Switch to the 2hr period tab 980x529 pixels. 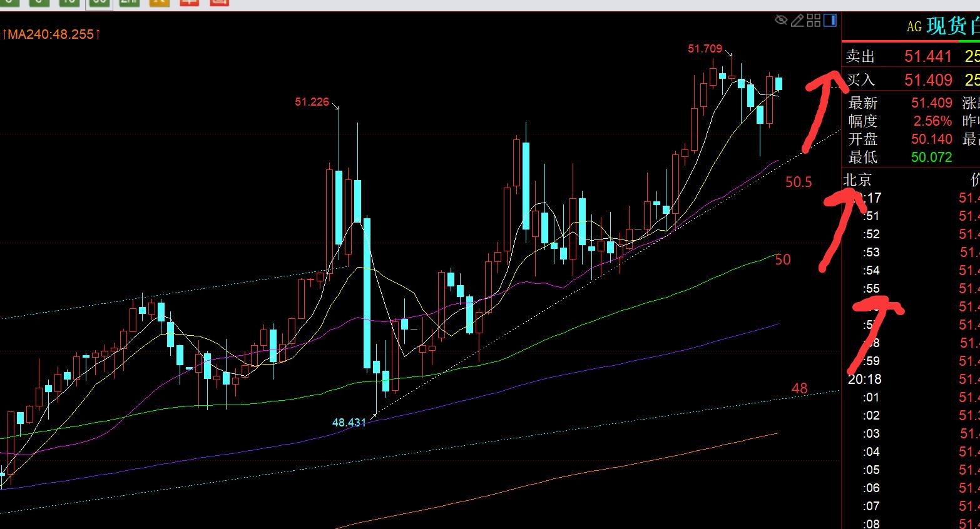[x=128, y=3]
